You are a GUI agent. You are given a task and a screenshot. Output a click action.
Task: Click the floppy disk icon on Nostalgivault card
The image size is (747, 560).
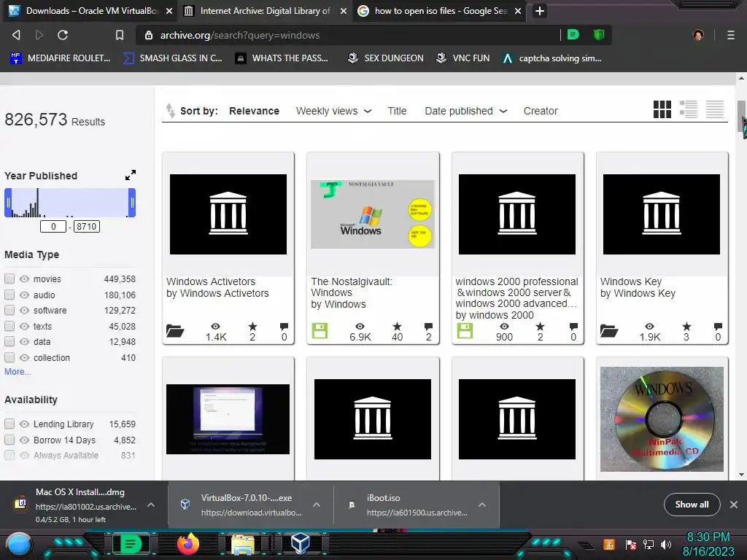pos(320,330)
